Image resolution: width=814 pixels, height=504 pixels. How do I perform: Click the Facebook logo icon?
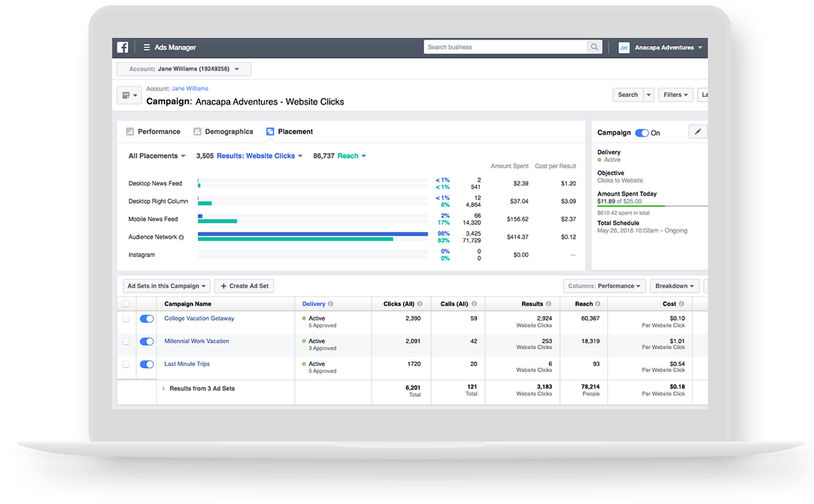pyautogui.click(x=123, y=47)
